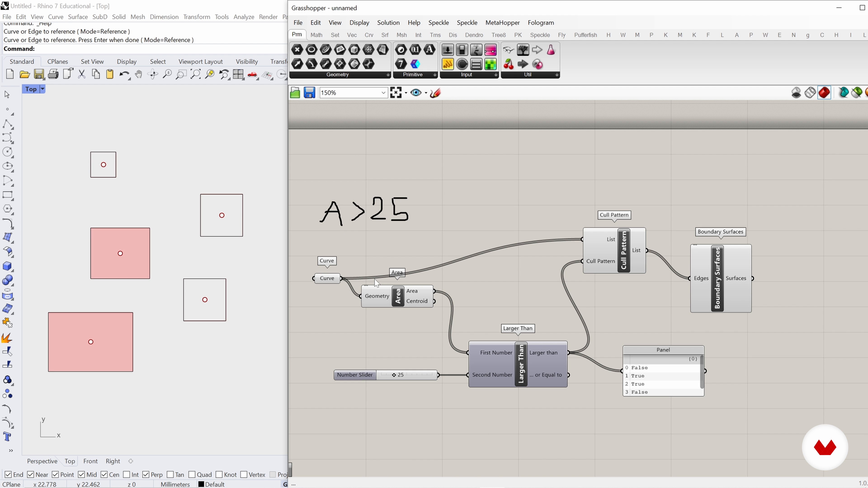The width and height of the screenshot is (868, 488).
Task: Expand more Rhino sidebar tools with double chevron
Action: 11,450
